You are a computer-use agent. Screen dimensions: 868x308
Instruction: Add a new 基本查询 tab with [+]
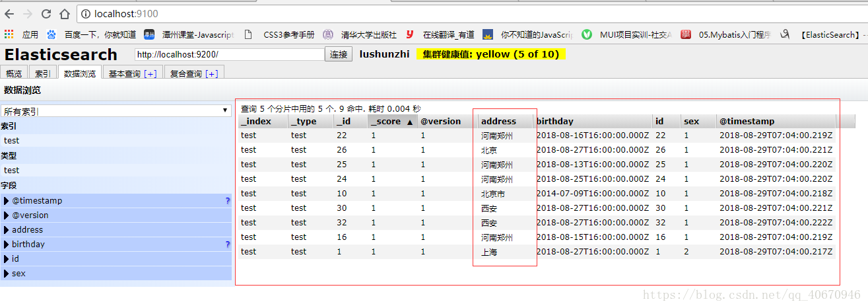pyautogui.click(x=150, y=73)
